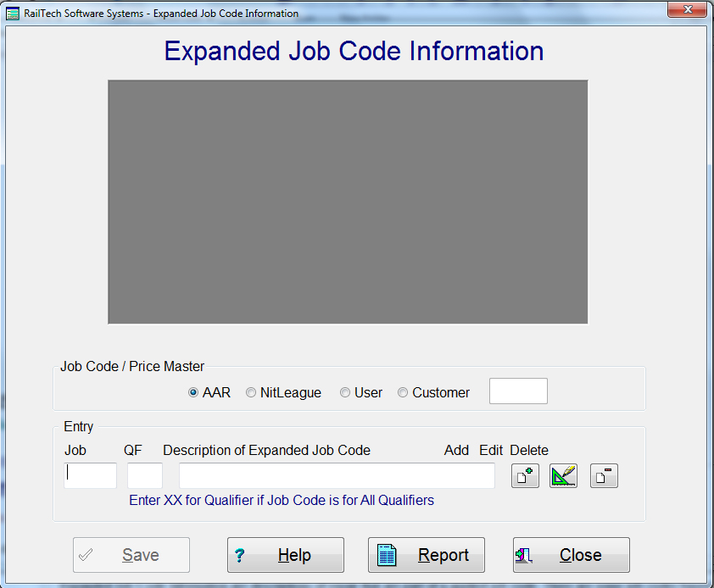
Task: Open Help
Action: click(x=285, y=555)
